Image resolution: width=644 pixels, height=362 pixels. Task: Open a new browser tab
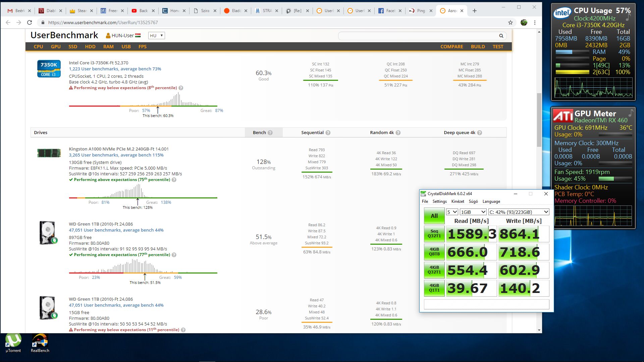474,11
